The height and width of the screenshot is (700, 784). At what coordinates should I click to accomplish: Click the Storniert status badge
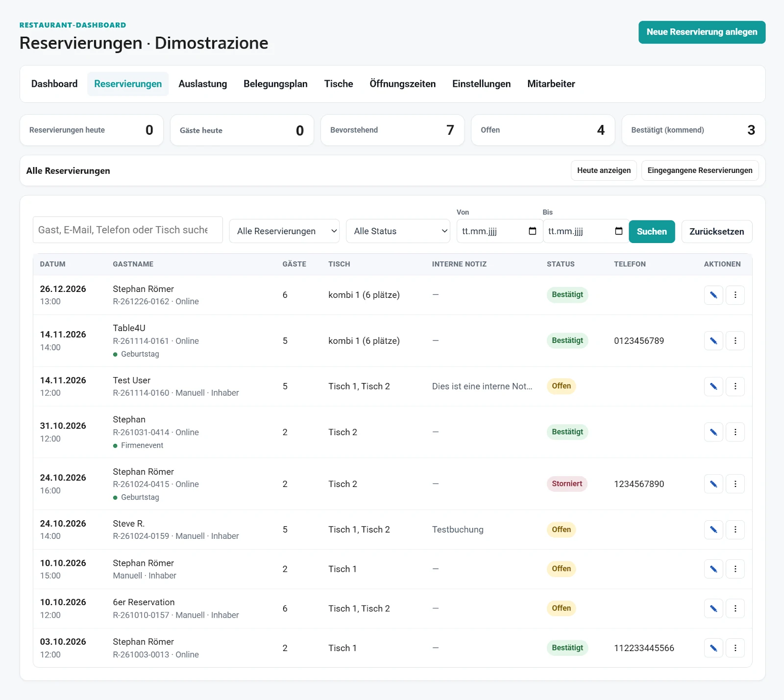point(567,484)
